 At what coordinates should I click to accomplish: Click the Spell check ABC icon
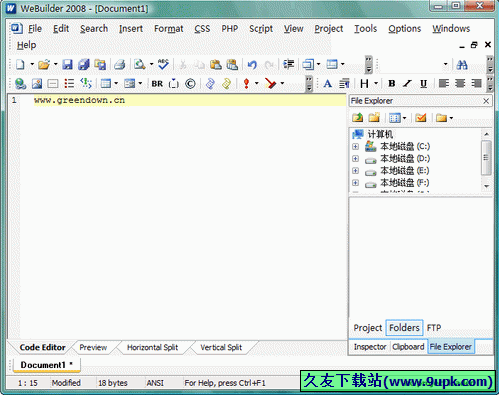[163, 64]
